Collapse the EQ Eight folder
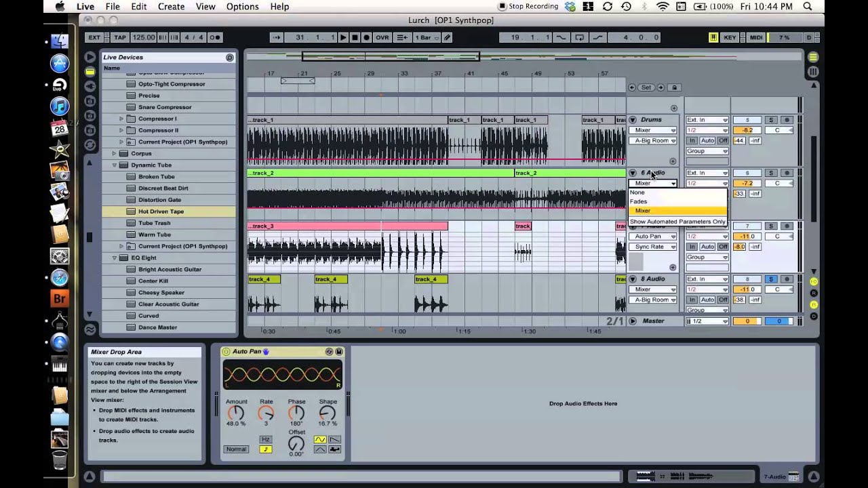The height and width of the screenshot is (488, 868). (115, 258)
